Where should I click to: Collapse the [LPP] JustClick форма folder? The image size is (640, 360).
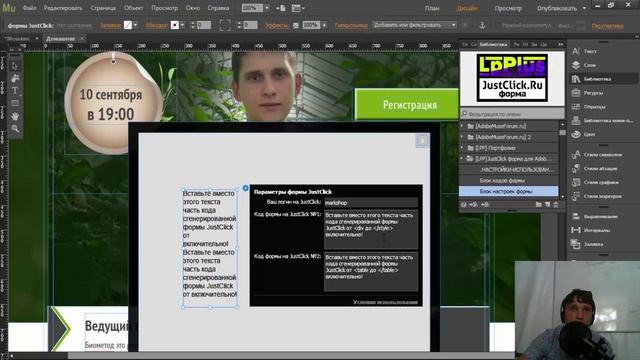(462, 158)
